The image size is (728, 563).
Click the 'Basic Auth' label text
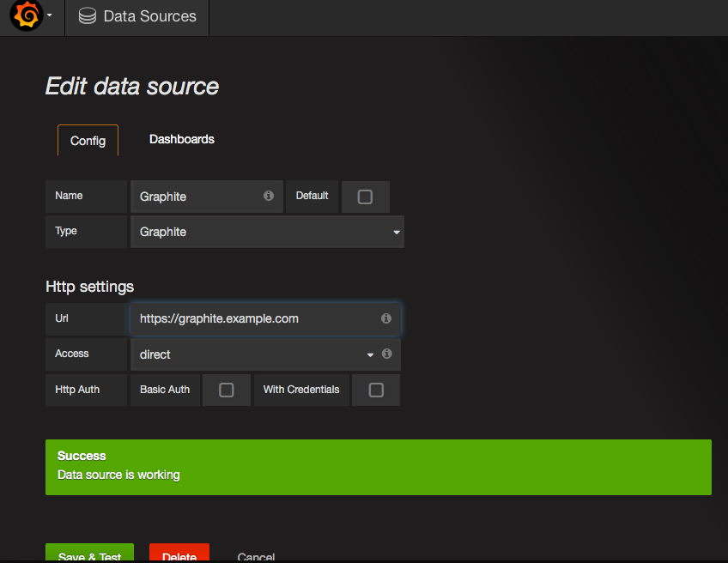pos(165,390)
